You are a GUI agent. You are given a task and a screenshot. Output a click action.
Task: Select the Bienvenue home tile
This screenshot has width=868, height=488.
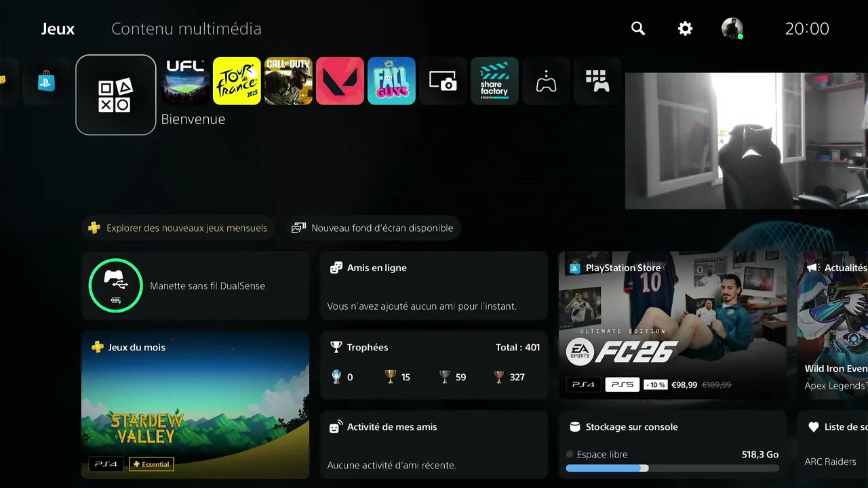coord(116,95)
